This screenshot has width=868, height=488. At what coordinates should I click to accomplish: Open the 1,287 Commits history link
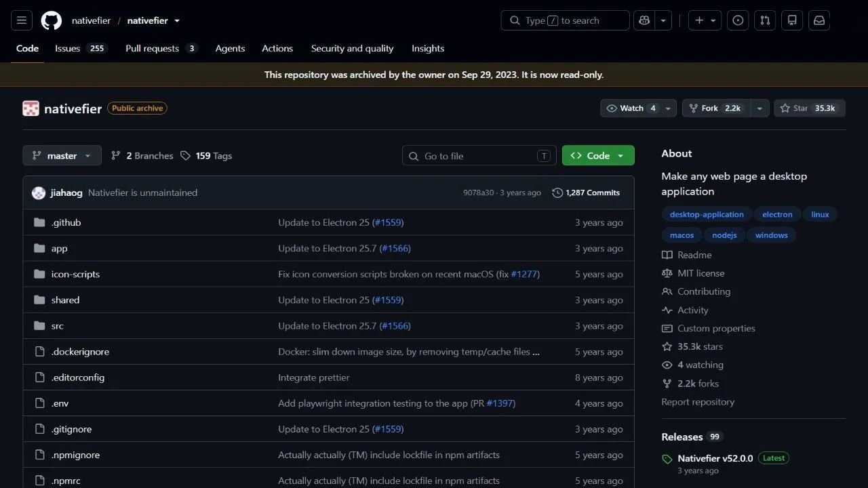pyautogui.click(x=586, y=193)
